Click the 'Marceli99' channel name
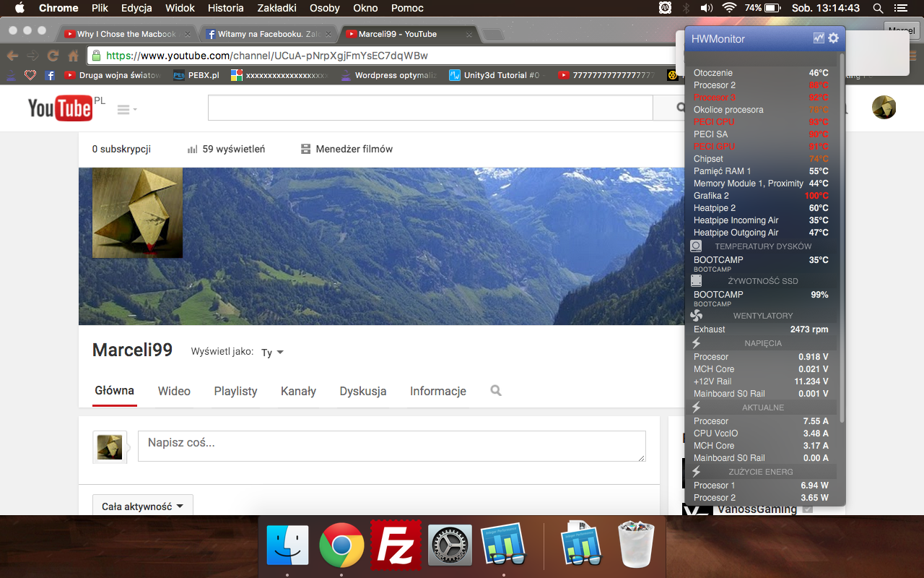 tap(132, 350)
